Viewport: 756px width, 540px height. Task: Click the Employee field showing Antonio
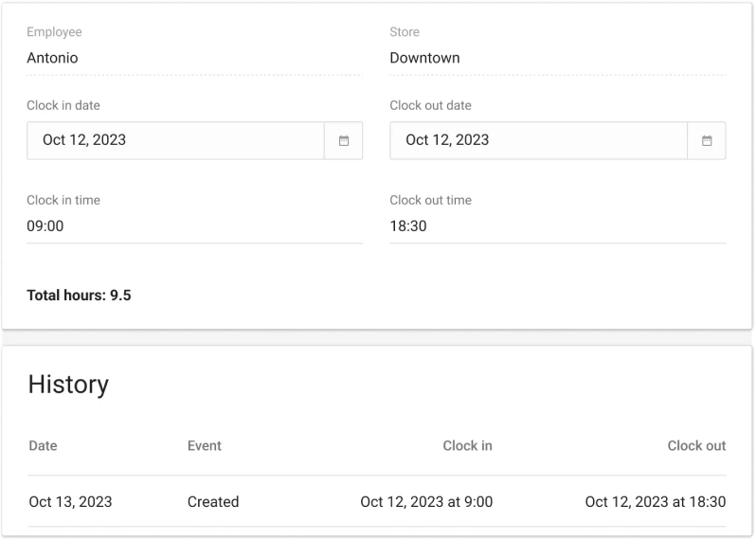click(x=194, y=58)
